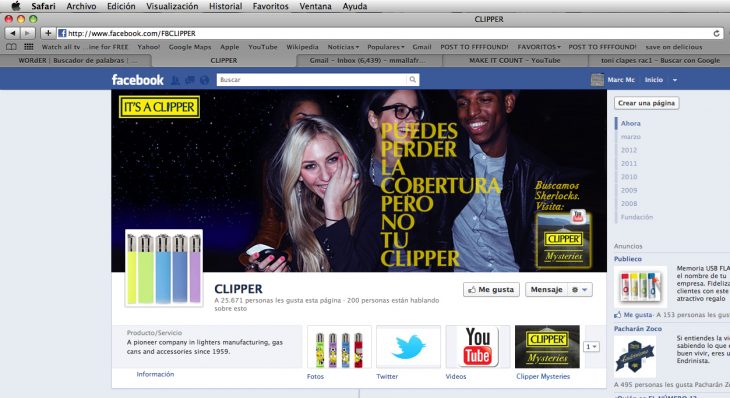Open the Google Maps bookmark
The image size is (730, 398).
coord(189,47)
